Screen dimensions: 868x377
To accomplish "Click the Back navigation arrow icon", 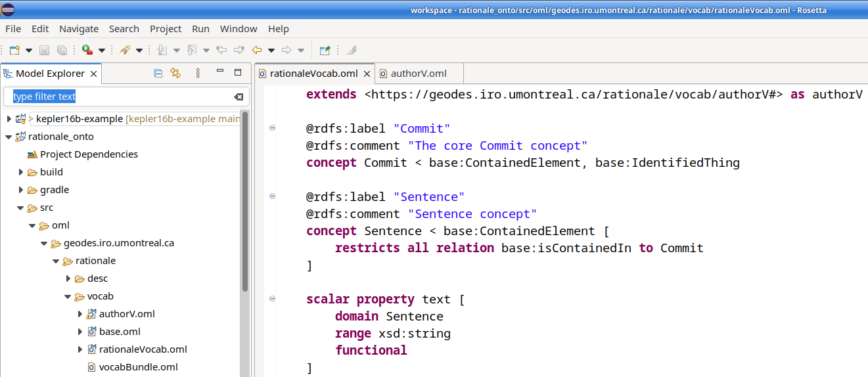I will coord(257,50).
